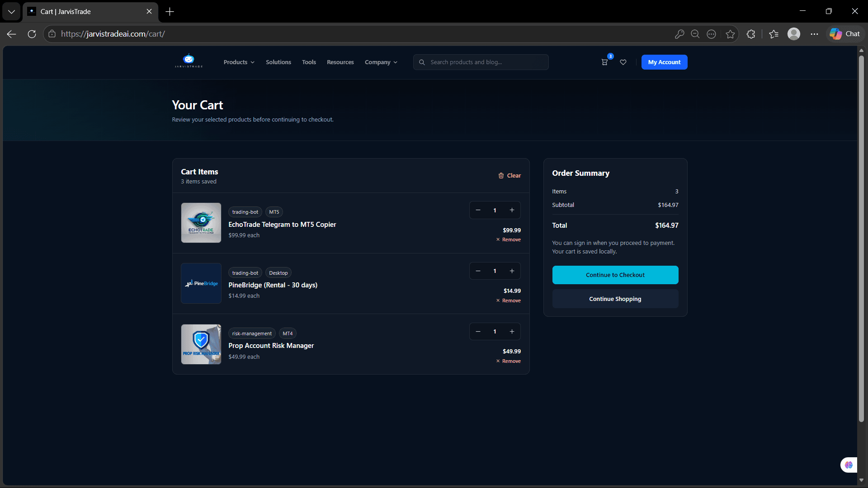The image size is (868, 488).
Task: Open the Tools menu item
Action: pyautogui.click(x=309, y=62)
